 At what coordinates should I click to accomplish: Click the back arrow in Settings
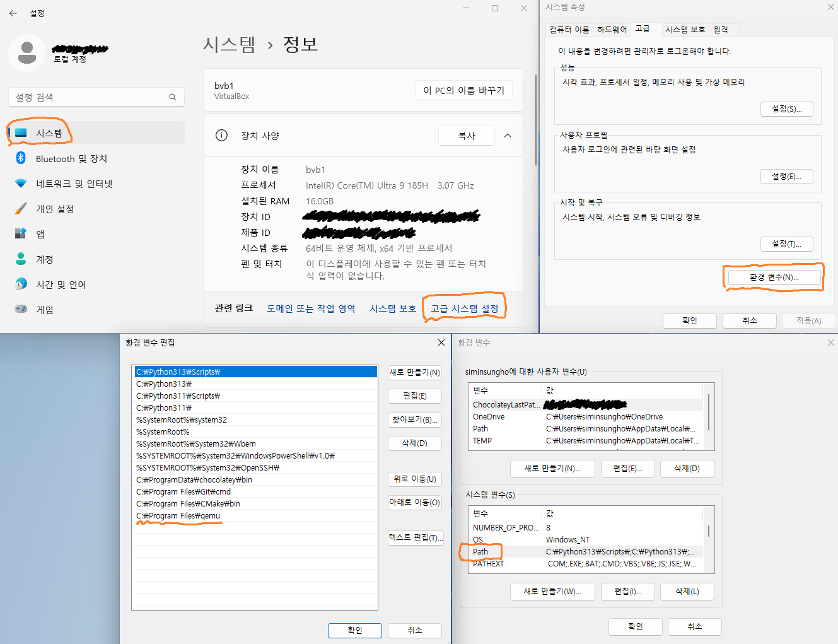[13, 13]
